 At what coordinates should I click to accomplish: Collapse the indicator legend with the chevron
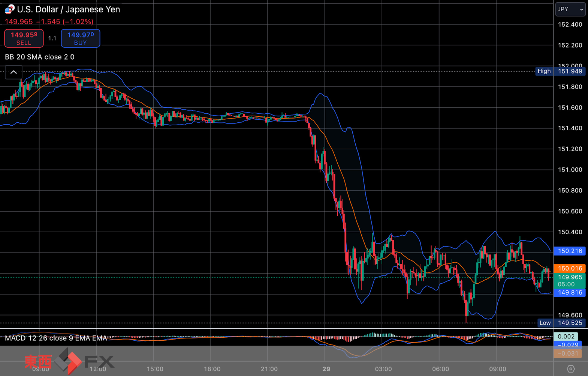coord(13,72)
